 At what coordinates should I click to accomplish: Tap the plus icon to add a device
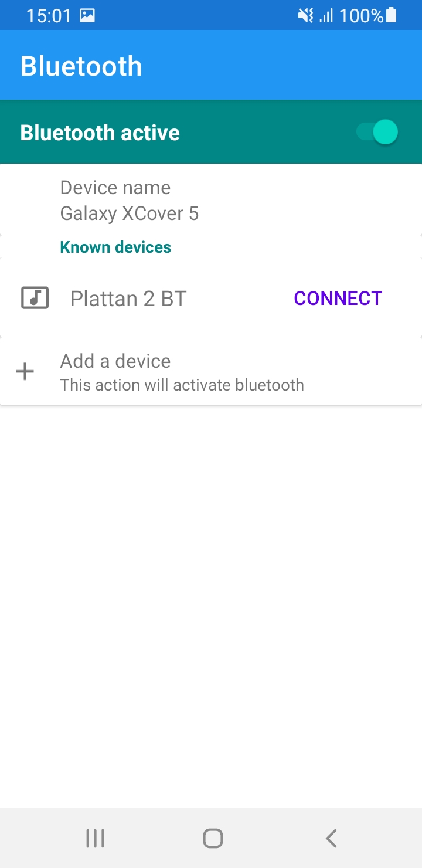25,372
